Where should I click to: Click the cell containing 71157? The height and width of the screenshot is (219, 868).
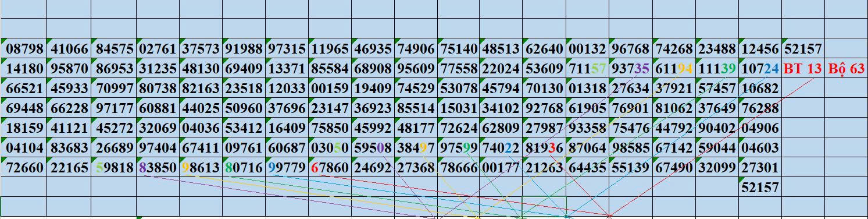[588, 69]
